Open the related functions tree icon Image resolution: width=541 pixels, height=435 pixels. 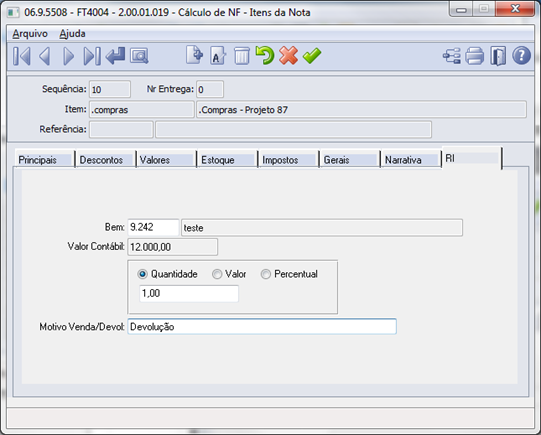(452, 56)
